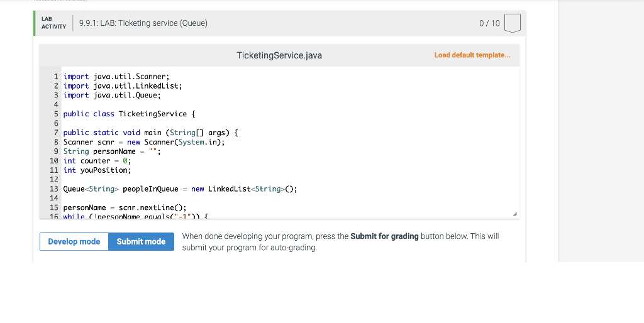Click line 3 import java.util.Queue

pos(112,96)
